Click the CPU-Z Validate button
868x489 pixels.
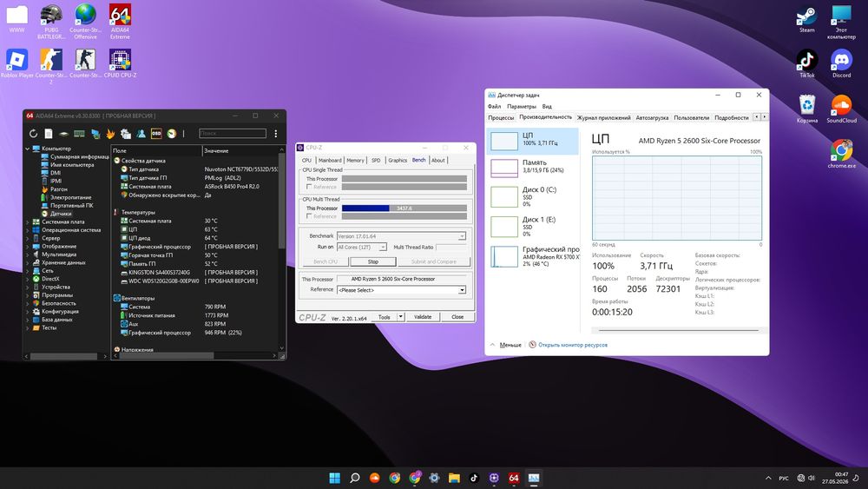pyautogui.click(x=423, y=317)
